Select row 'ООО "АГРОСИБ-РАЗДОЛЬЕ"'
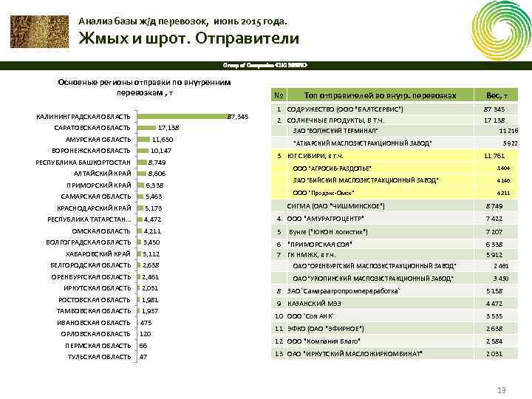 [x=395, y=168]
